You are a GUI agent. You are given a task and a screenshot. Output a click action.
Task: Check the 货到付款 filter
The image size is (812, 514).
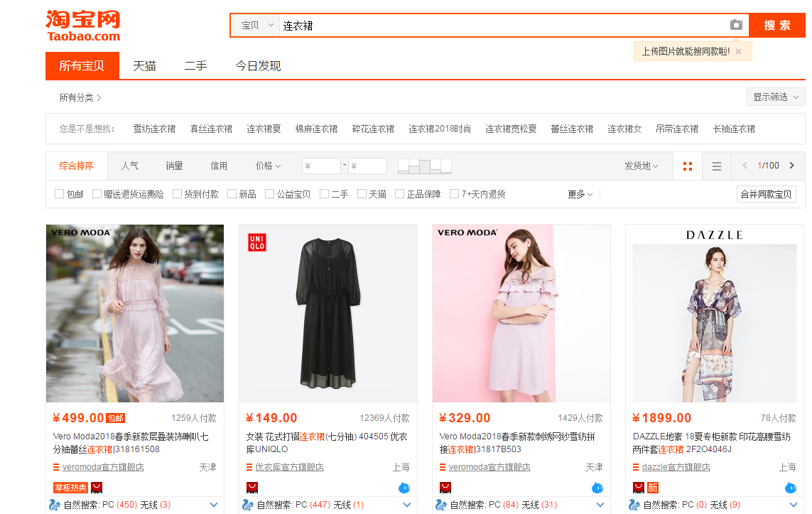tap(177, 194)
